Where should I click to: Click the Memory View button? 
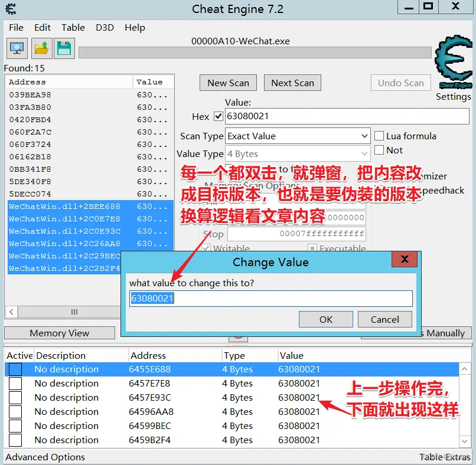pyautogui.click(x=60, y=333)
